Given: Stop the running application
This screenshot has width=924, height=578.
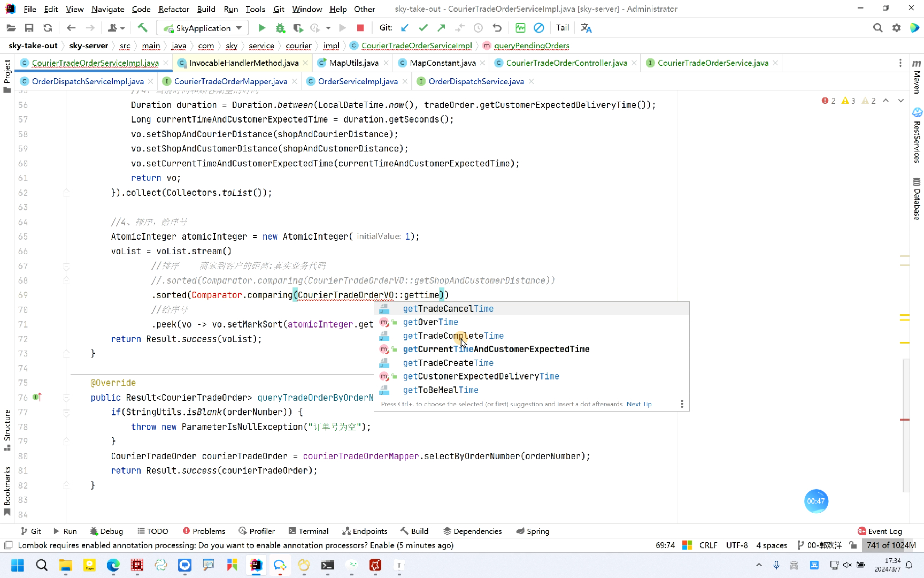Looking at the screenshot, I should coord(360,28).
